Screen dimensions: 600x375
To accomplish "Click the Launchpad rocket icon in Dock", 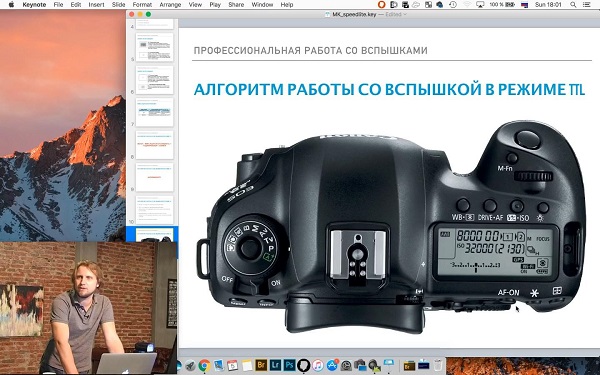I will 191,365.
